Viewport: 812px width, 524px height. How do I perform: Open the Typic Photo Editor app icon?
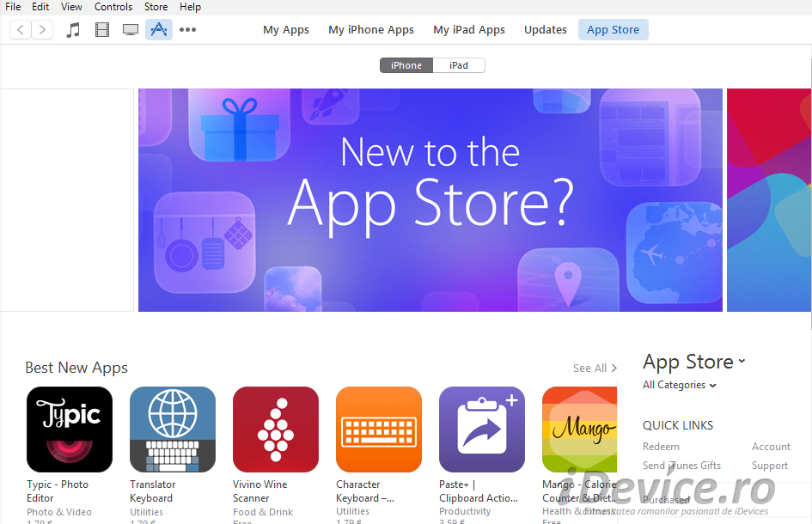click(x=70, y=430)
